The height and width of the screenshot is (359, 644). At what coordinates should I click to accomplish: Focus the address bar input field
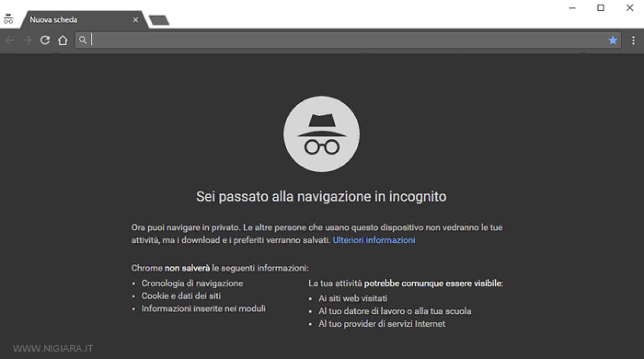(348, 40)
